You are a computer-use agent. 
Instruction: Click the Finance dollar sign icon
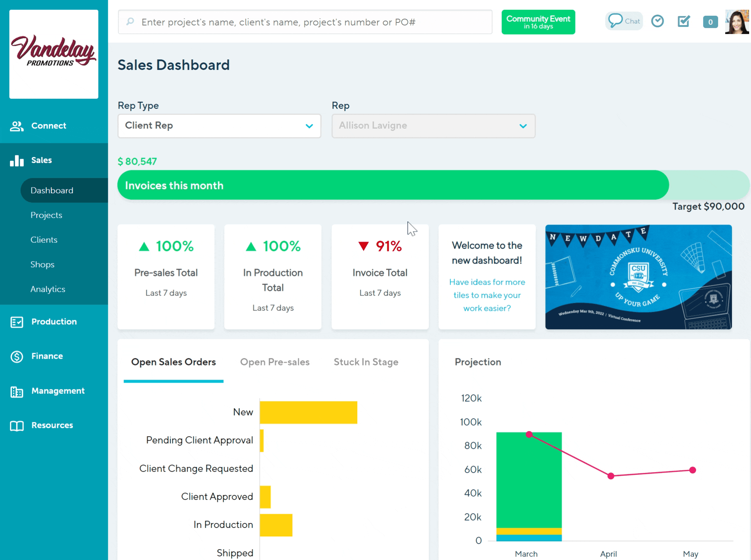pos(17,356)
